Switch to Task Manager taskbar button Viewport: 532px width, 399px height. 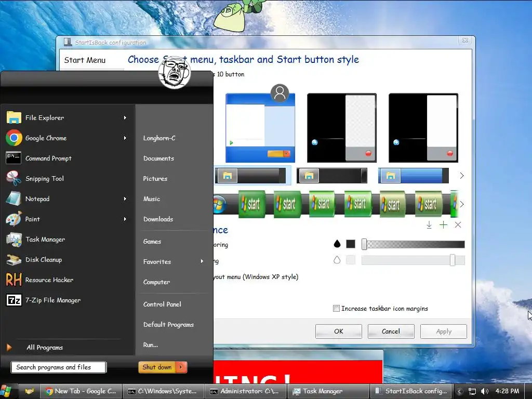[328, 391]
